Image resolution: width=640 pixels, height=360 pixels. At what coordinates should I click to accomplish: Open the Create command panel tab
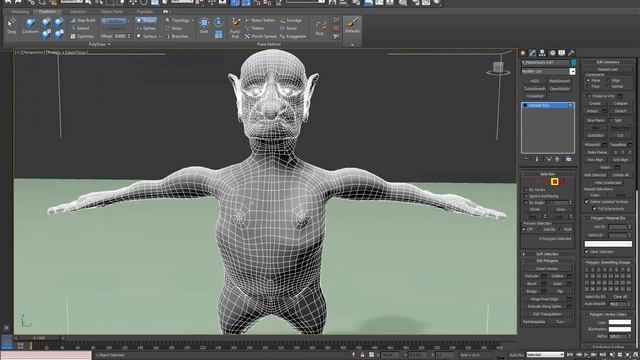click(x=523, y=53)
